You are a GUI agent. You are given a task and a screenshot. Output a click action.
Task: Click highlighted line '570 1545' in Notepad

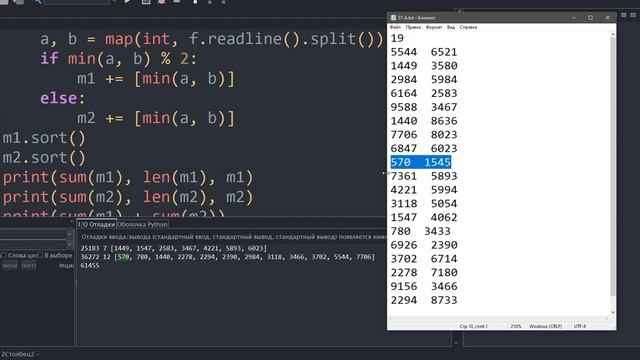[x=421, y=162]
